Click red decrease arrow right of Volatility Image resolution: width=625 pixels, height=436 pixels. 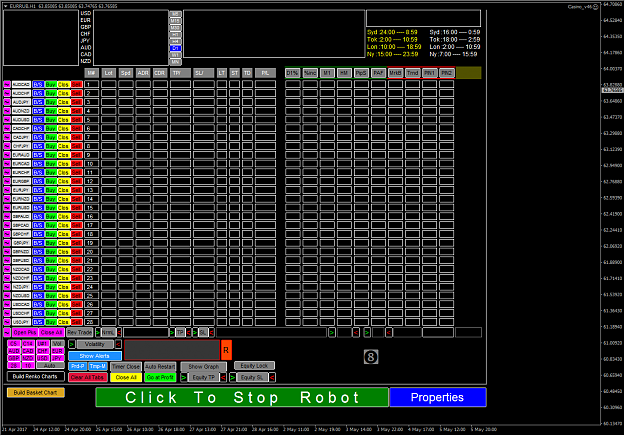118,344
